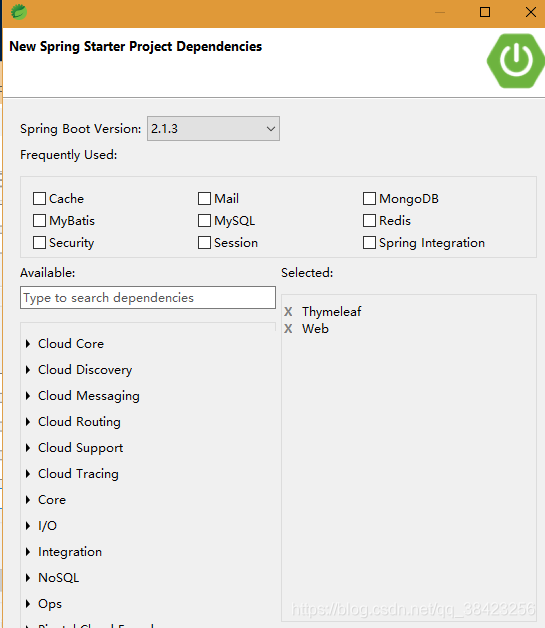Click the green Spring Boot power logo

coord(516,61)
